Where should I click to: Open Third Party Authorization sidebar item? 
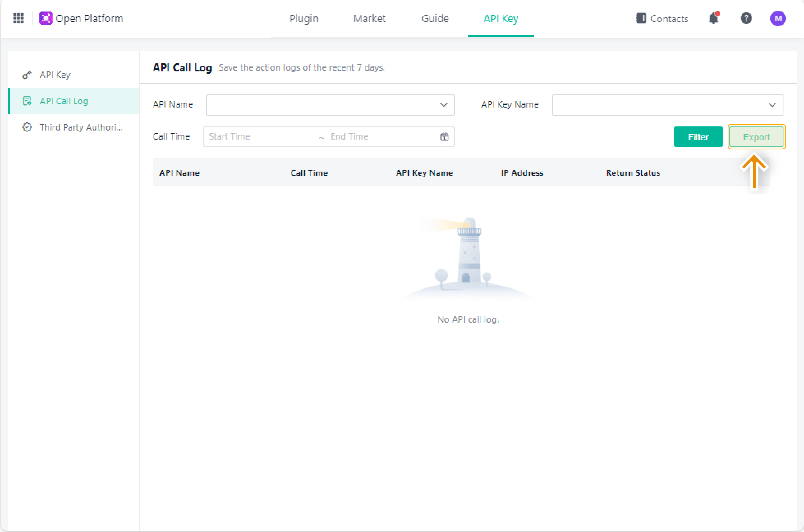pyautogui.click(x=81, y=127)
